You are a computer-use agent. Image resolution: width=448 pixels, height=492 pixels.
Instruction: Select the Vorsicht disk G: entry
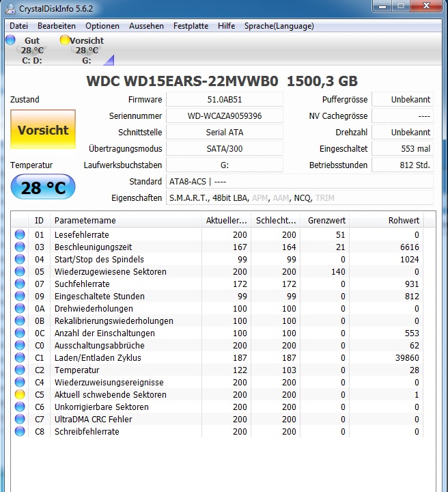87,50
